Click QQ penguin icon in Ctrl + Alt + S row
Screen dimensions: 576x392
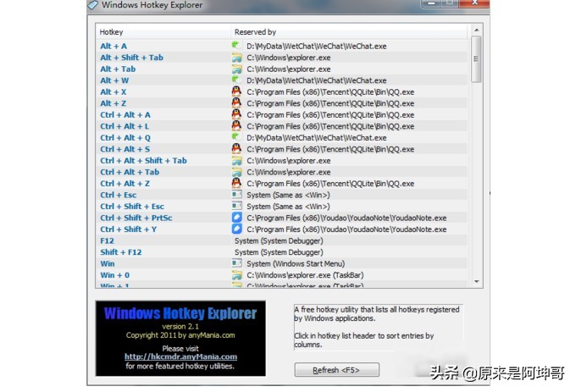[x=236, y=149]
